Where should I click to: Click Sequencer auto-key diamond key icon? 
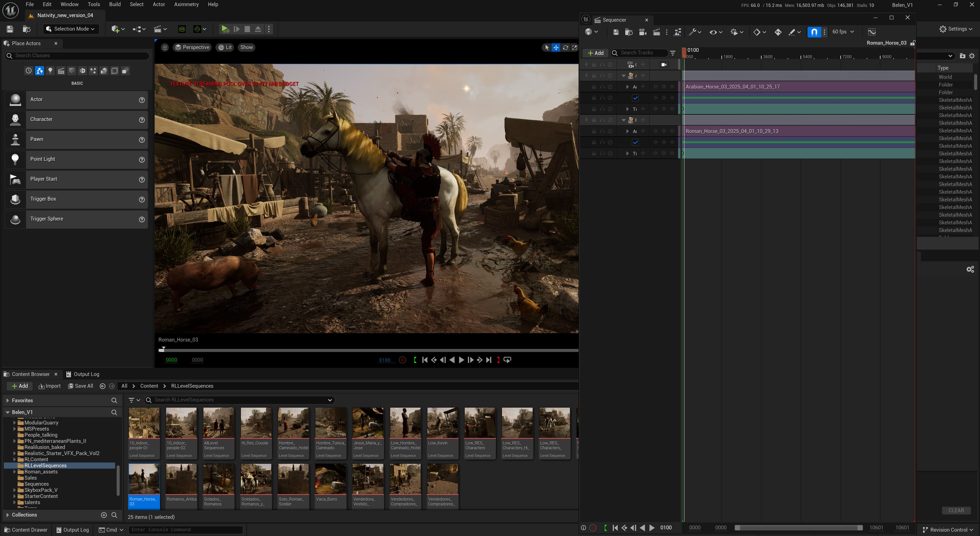[x=778, y=32]
